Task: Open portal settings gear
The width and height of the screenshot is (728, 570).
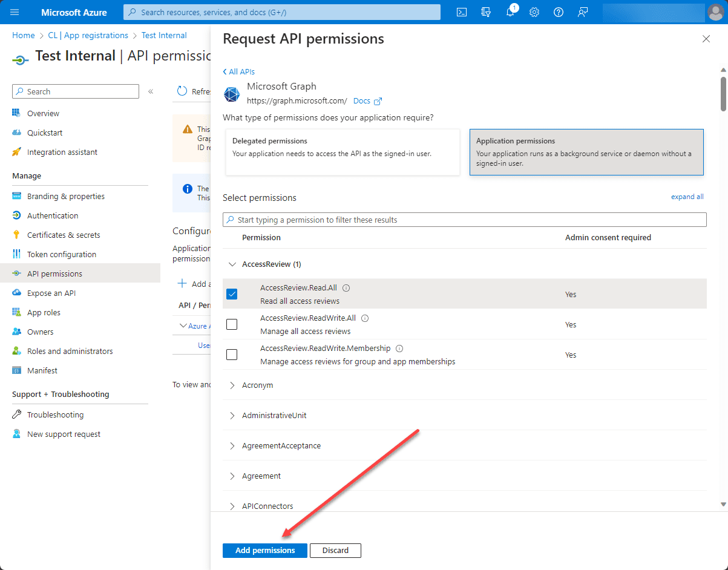Action: coord(534,12)
